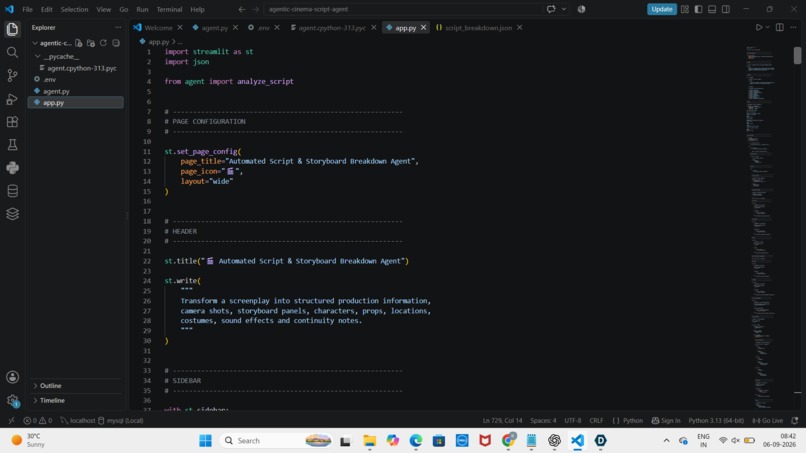Open Windows Start menu

206,441
